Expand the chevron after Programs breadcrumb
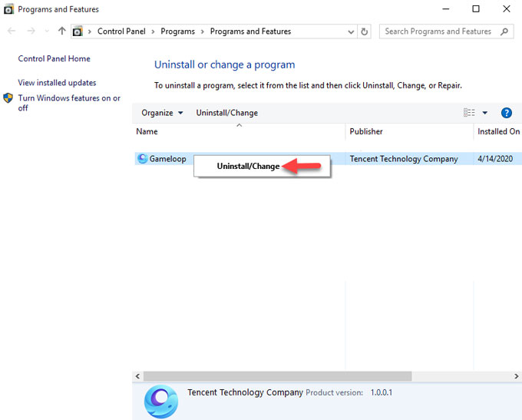Image resolution: width=522 pixels, height=420 pixels. click(203, 31)
